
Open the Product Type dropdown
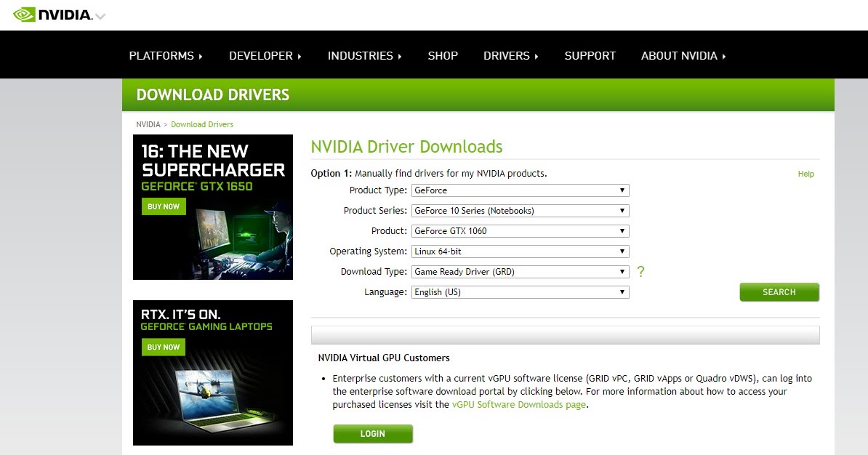(521, 190)
